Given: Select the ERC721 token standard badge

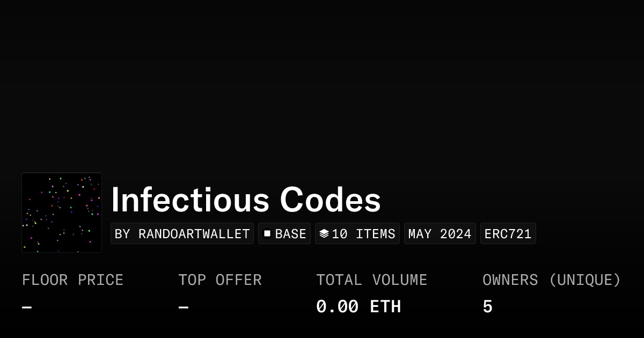Looking at the screenshot, I should pyautogui.click(x=508, y=234).
